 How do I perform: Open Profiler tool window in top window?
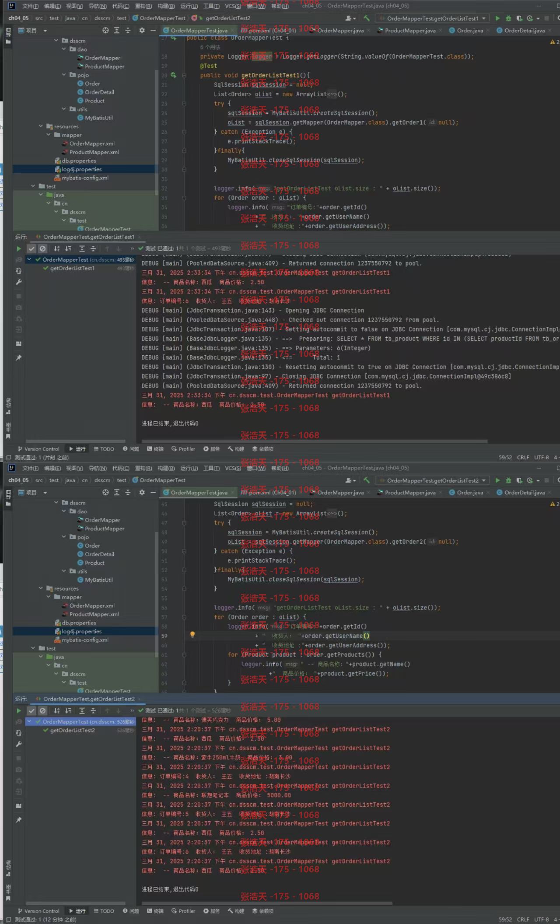pyautogui.click(x=183, y=449)
